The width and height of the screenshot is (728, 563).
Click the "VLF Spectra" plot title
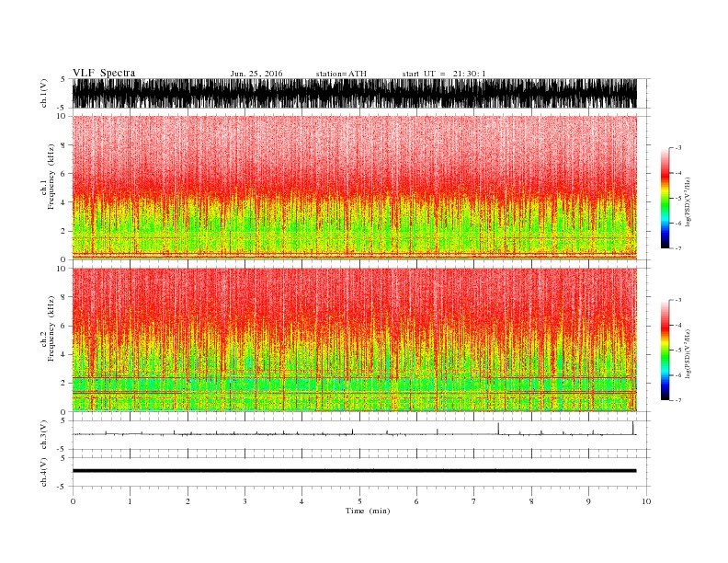[104, 73]
